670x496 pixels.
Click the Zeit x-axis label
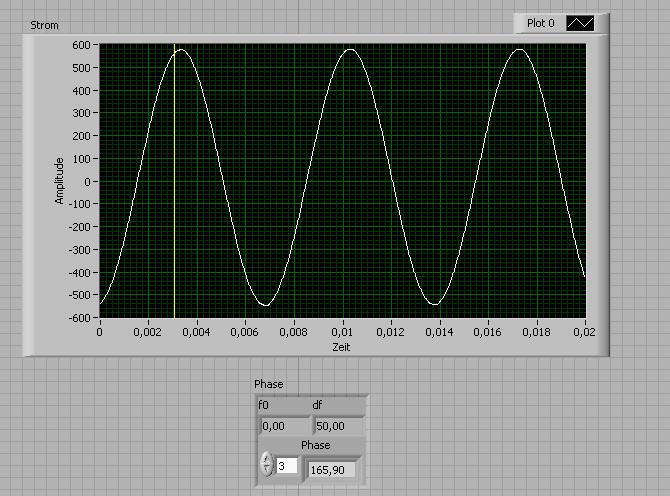343,347
